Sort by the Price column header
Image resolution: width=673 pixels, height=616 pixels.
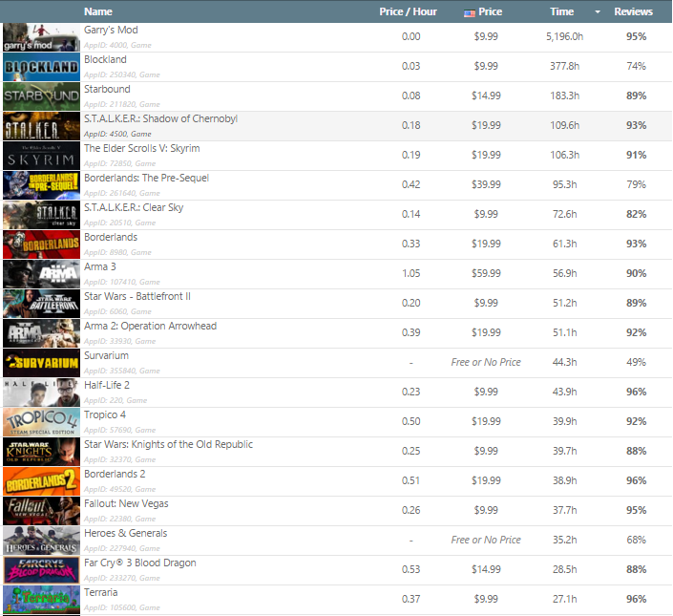(x=490, y=11)
